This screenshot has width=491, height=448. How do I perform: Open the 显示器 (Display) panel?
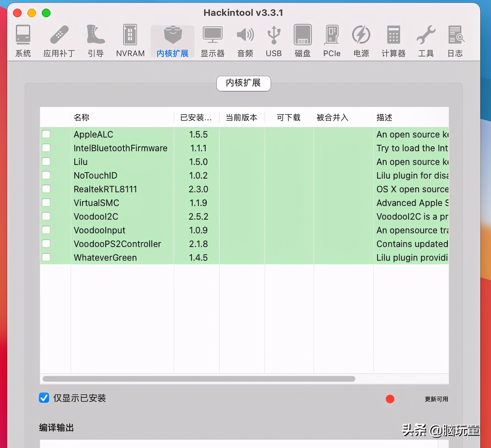pyautogui.click(x=212, y=40)
